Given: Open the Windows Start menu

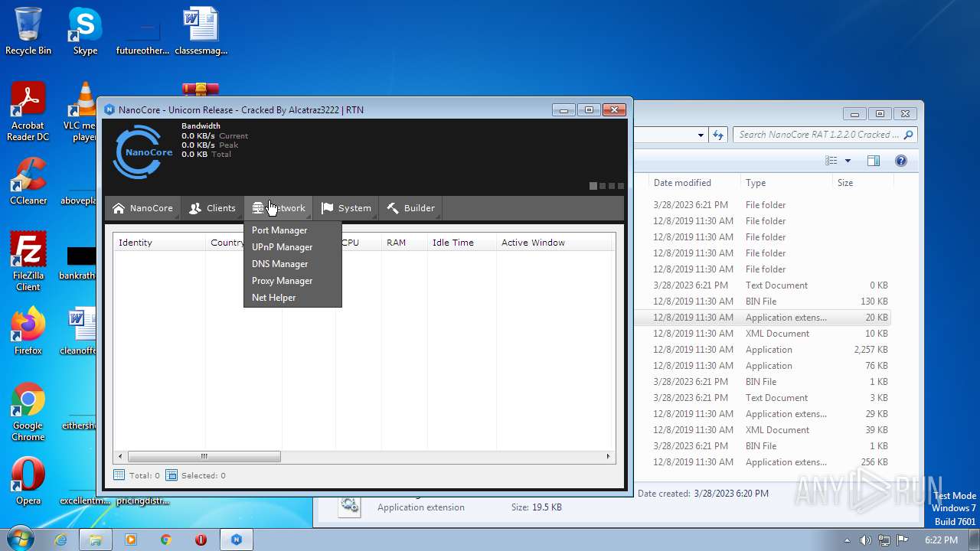Looking at the screenshot, I should point(21,539).
